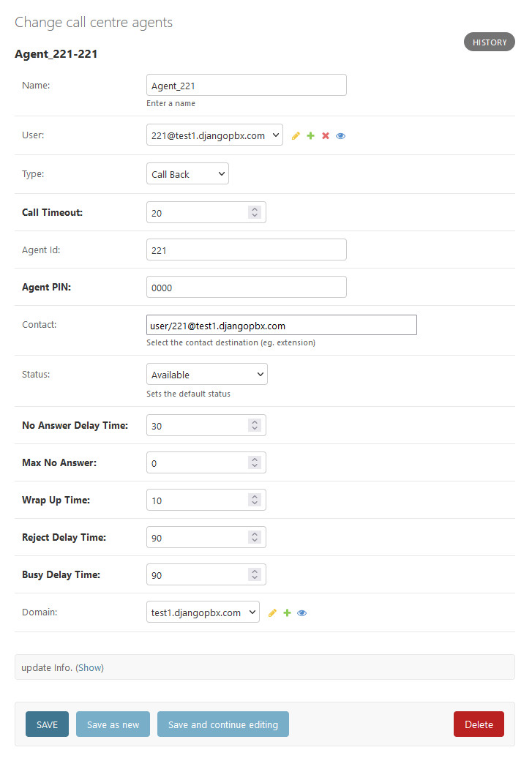Expand the Status dropdown set to Available
This screenshot has width=532, height=761.
coord(206,375)
